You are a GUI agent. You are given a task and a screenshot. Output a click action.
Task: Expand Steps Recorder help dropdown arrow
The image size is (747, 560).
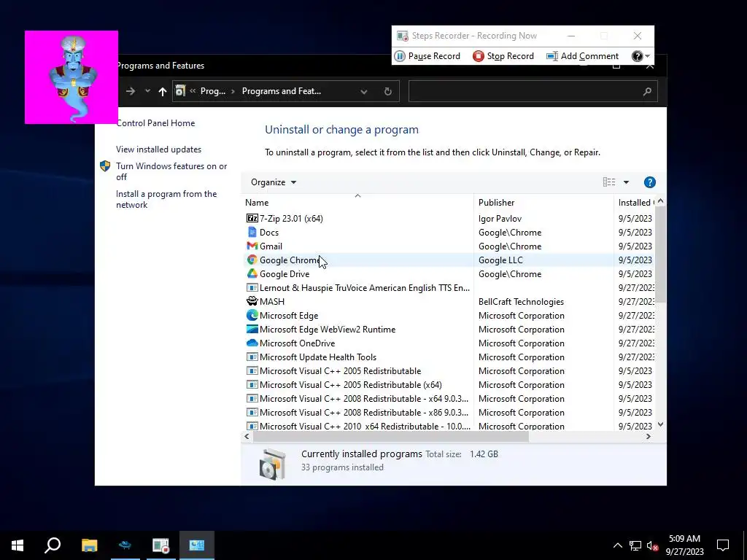(x=648, y=56)
